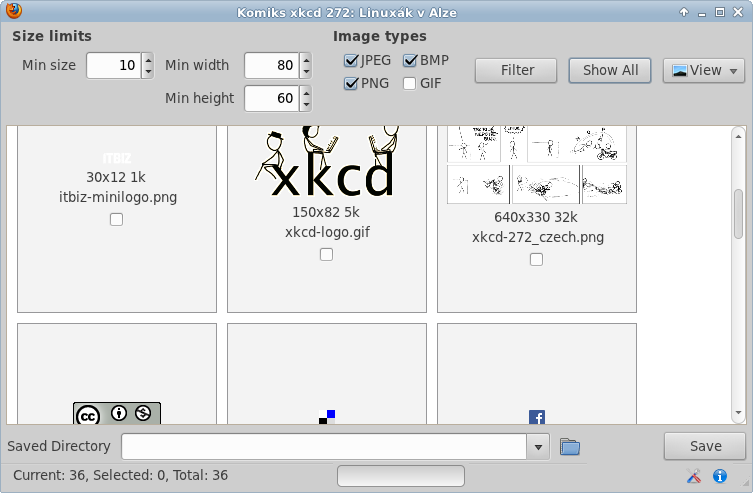Click the Min width input field
Image resolution: width=753 pixels, height=493 pixels.
272,65
